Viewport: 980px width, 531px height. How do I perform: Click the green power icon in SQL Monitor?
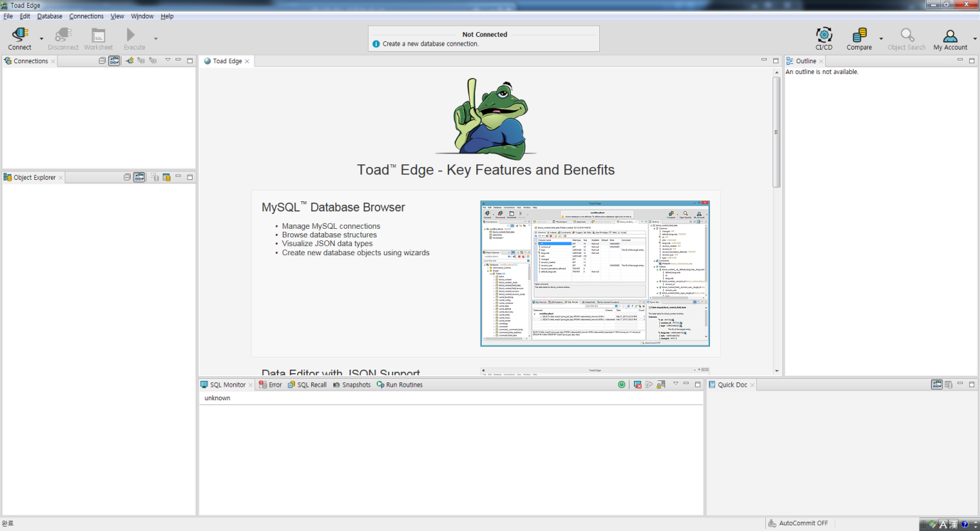tap(622, 385)
